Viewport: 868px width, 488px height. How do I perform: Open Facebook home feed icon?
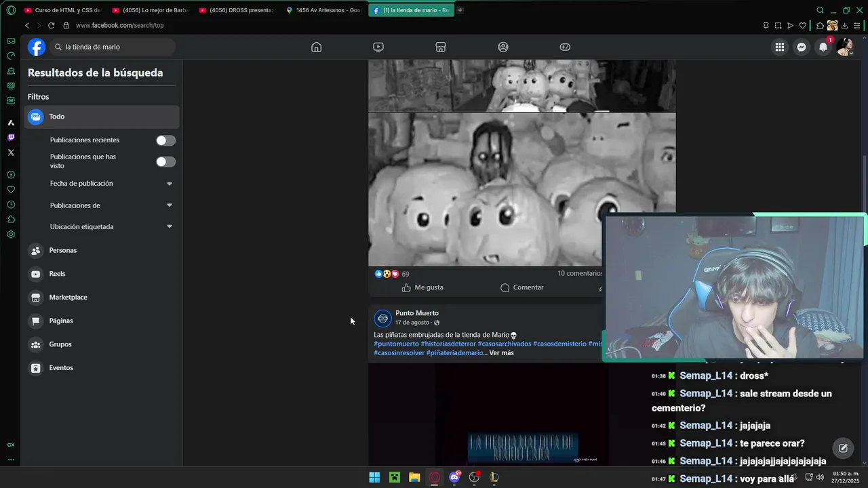coord(316,47)
